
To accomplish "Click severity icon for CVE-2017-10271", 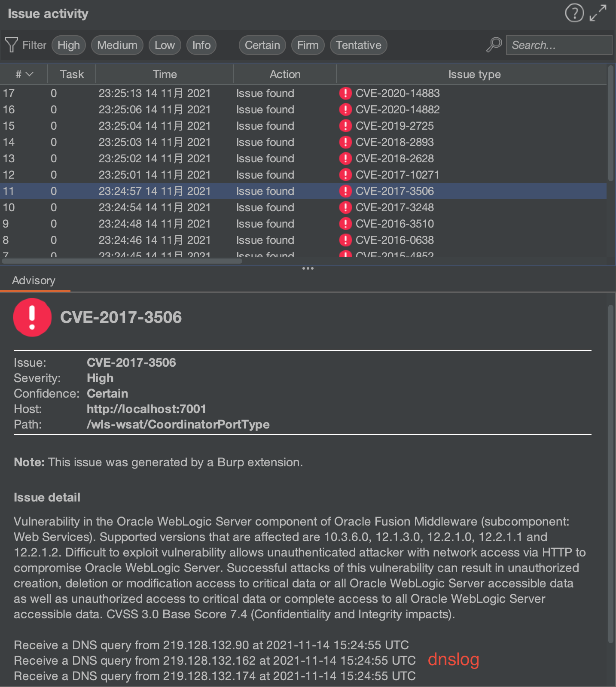I will [x=345, y=175].
